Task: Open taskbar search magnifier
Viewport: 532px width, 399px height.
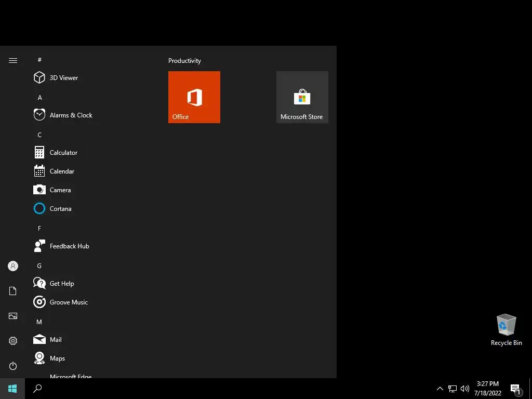Action: tap(37, 389)
